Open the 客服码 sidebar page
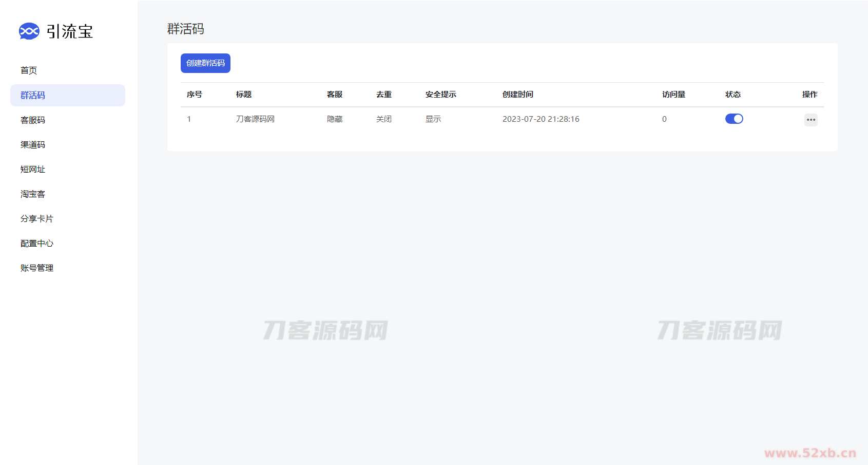The height and width of the screenshot is (465, 868). click(33, 120)
